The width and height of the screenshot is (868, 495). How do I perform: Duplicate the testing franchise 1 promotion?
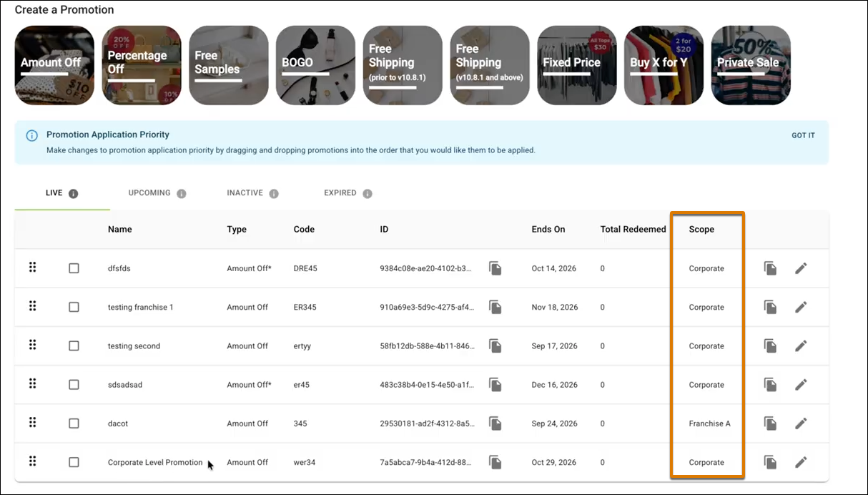pyautogui.click(x=770, y=307)
